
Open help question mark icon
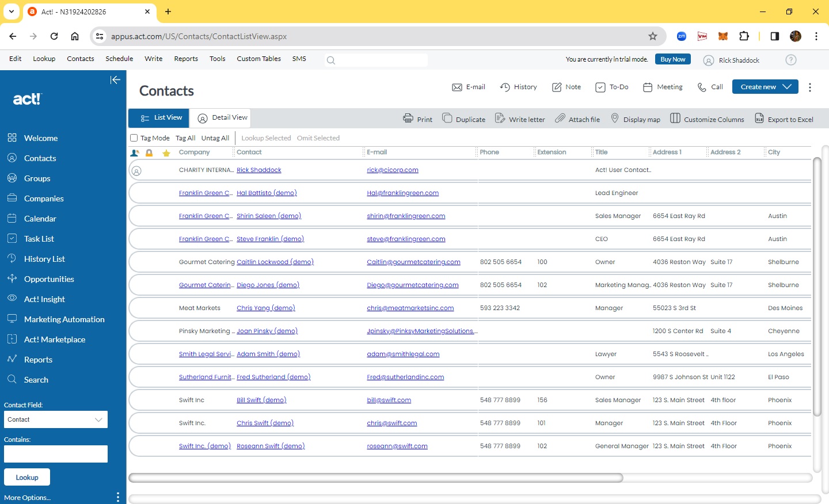(791, 60)
